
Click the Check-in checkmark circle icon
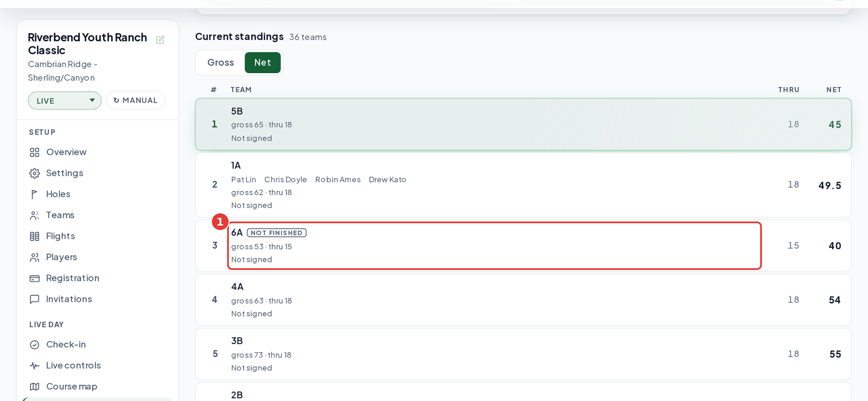coord(35,345)
